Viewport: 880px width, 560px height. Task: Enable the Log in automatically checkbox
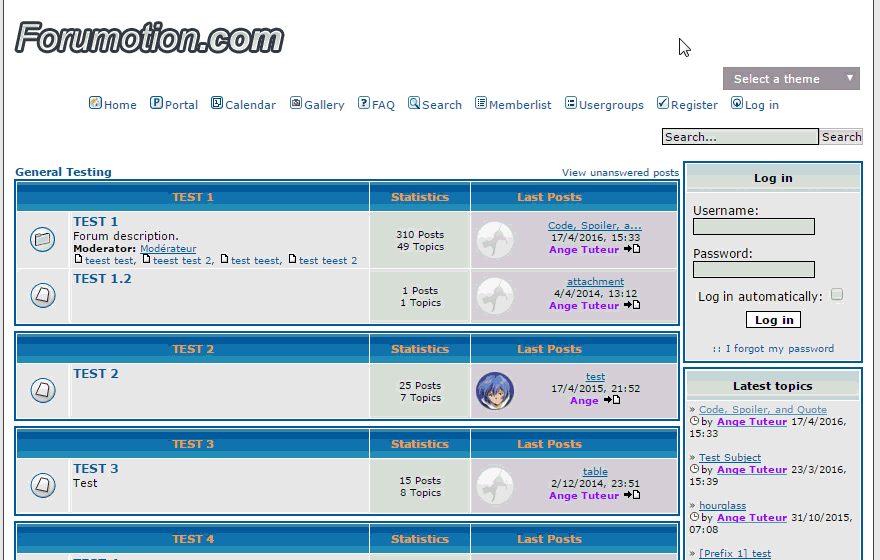point(837,295)
